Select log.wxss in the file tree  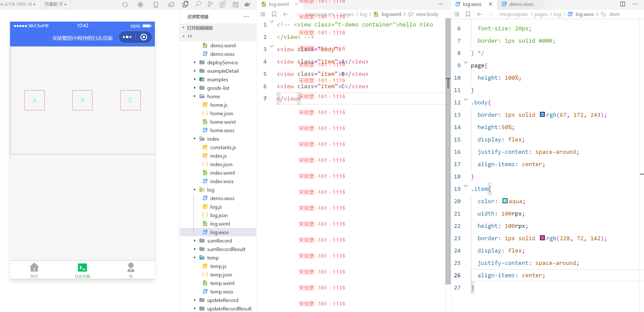coord(218,232)
